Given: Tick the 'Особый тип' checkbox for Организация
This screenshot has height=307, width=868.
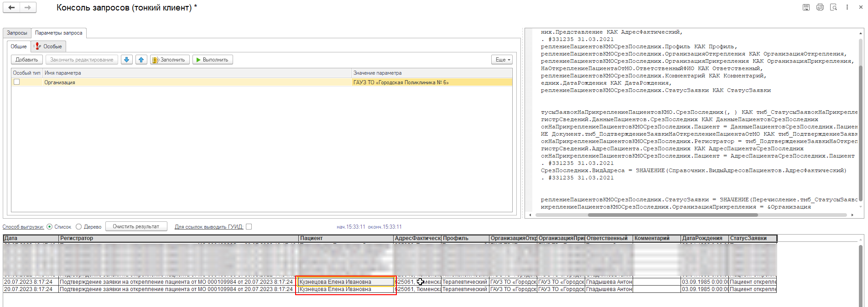Looking at the screenshot, I should [17, 82].
